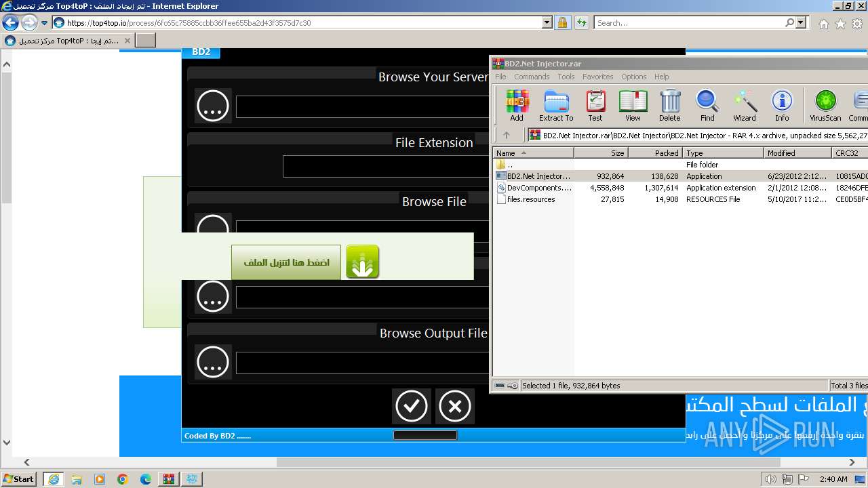Confirm with the checkmark button in BD2
This screenshot has width=868, height=488.
point(412,406)
